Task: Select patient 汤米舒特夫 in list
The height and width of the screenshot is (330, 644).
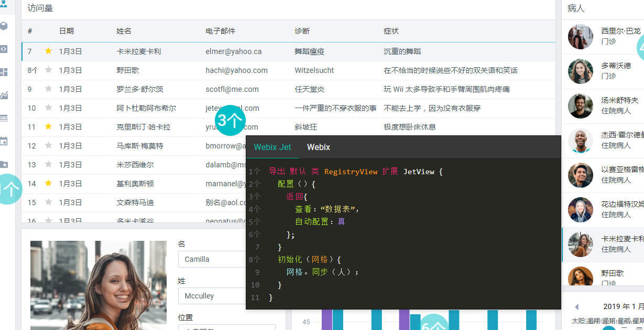Action: point(603,106)
